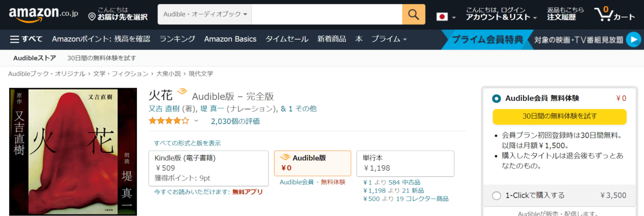This screenshot has height=216, width=644.
Task: Select the 1-Clickで購入する radio option
Action: pyautogui.click(x=497, y=195)
